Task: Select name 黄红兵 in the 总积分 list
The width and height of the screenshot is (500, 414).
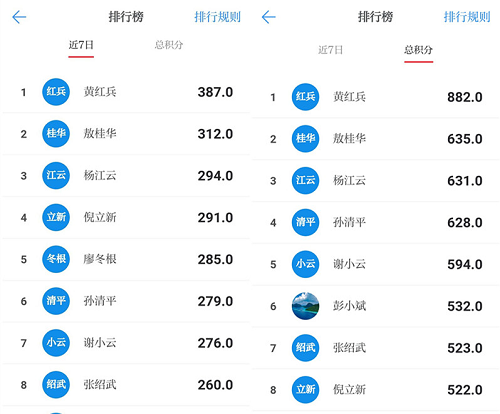Action: pos(349,97)
